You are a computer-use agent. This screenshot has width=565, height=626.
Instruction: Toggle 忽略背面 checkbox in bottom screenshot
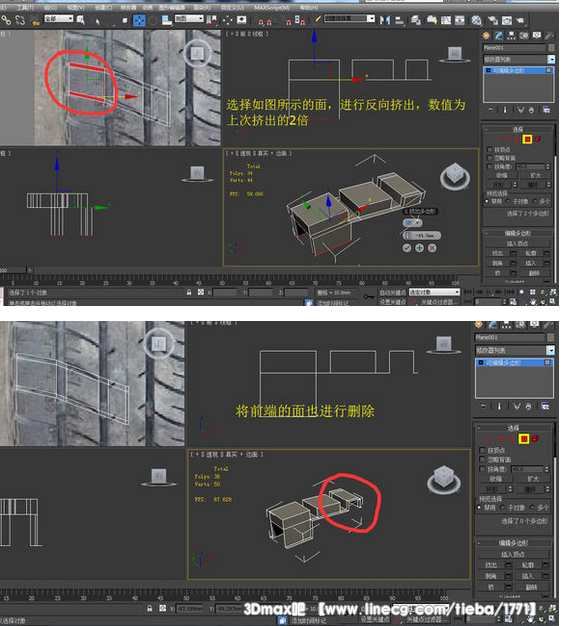(x=482, y=460)
